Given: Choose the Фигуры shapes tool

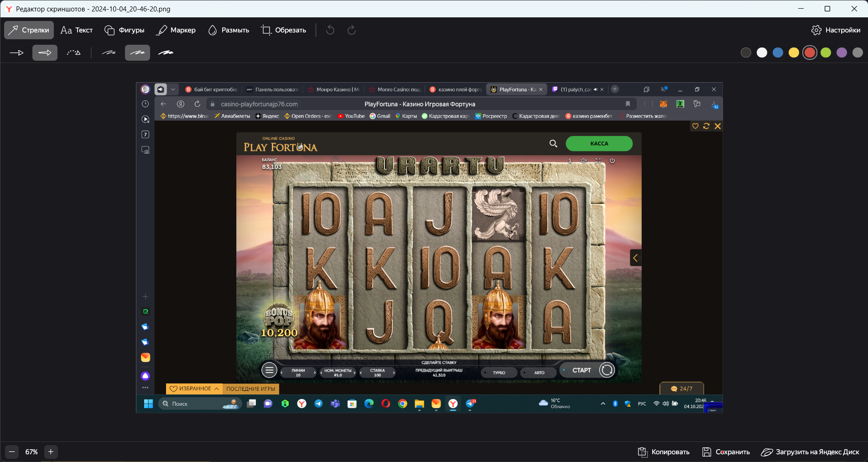Looking at the screenshot, I should (125, 30).
